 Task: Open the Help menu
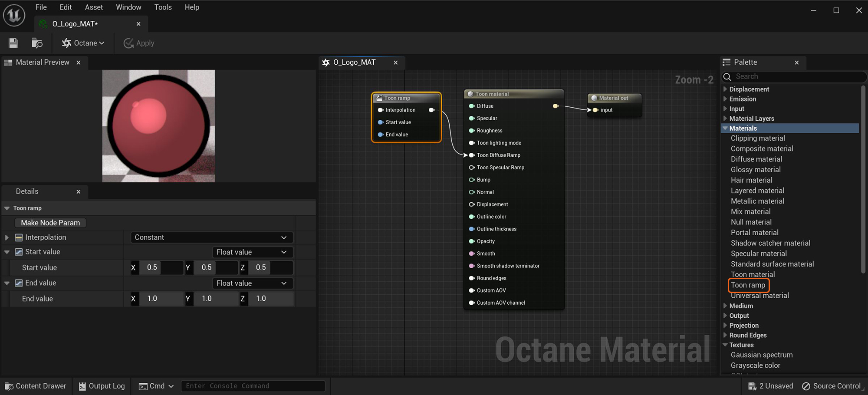pyautogui.click(x=192, y=7)
